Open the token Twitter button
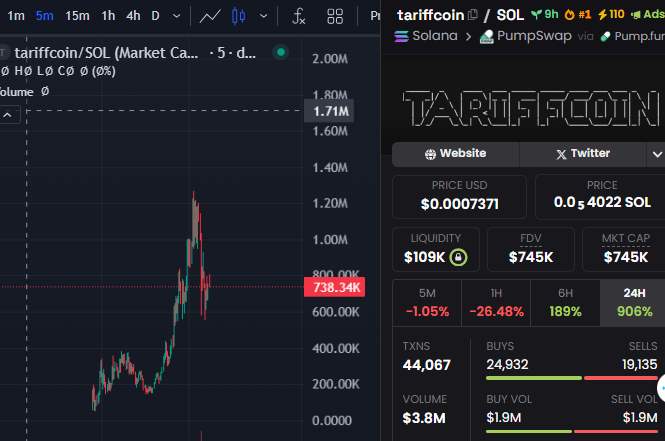 pos(583,154)
